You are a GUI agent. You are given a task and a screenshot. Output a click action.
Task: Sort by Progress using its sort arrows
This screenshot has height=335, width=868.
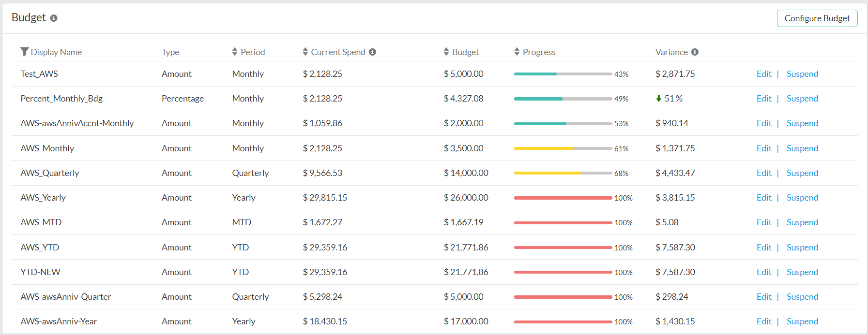click(517, 52)
